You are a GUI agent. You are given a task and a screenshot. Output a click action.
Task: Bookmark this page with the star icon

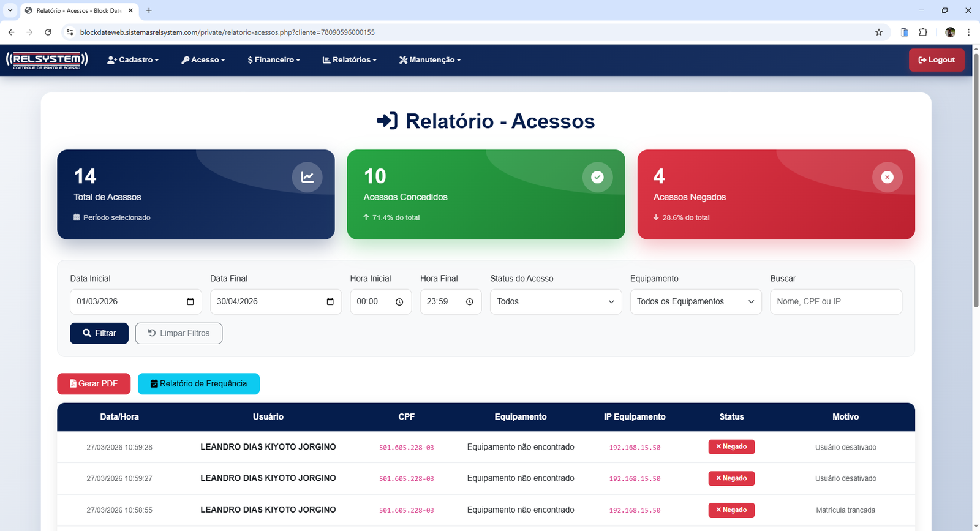tap(879, 32)
